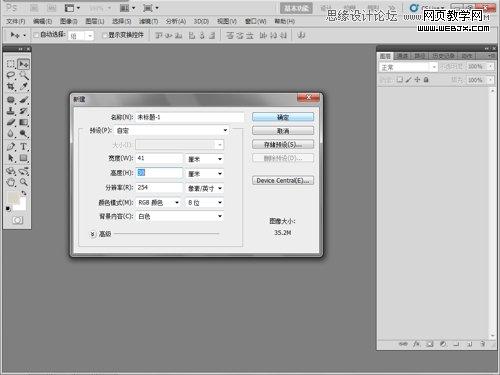The width and height of the screenshot is (500, 375).
Task: Select the Path Selection tool
Action: click(x=11, y=158)
